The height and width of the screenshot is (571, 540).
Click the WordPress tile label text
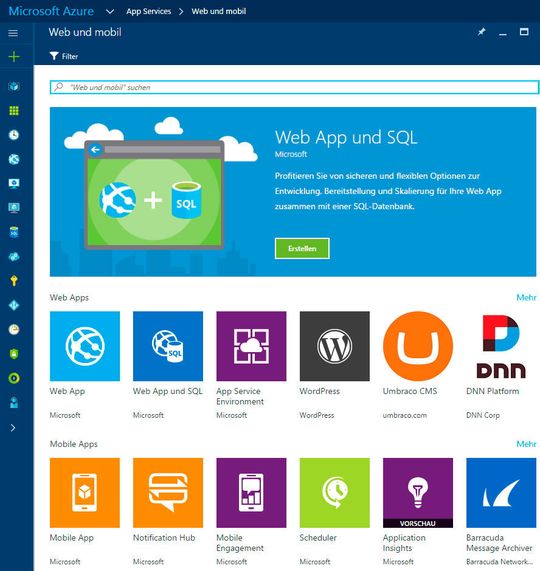tap(319, 391)
